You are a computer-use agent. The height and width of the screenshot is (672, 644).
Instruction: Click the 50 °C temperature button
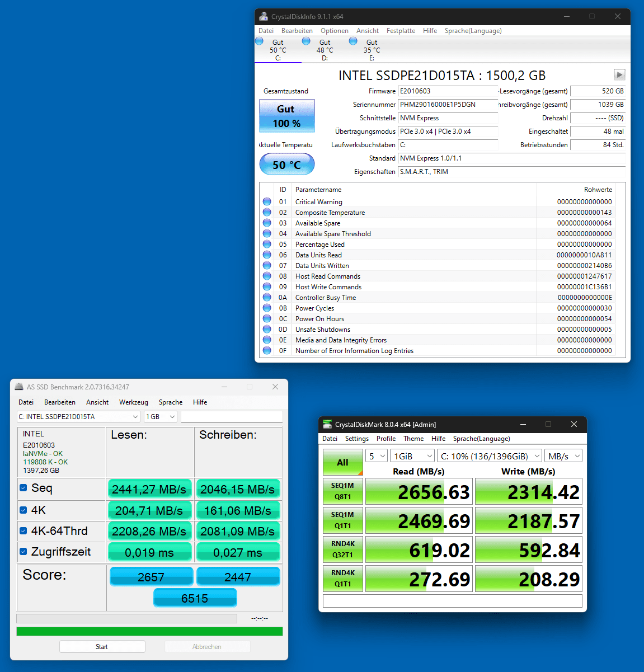286,165
